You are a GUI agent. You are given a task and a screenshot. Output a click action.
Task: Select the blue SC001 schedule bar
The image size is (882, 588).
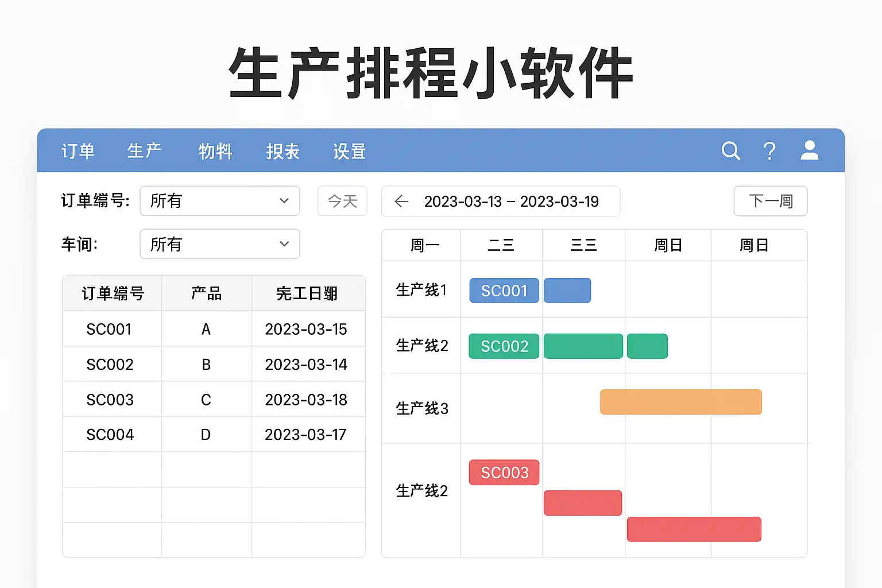point(504,291)
